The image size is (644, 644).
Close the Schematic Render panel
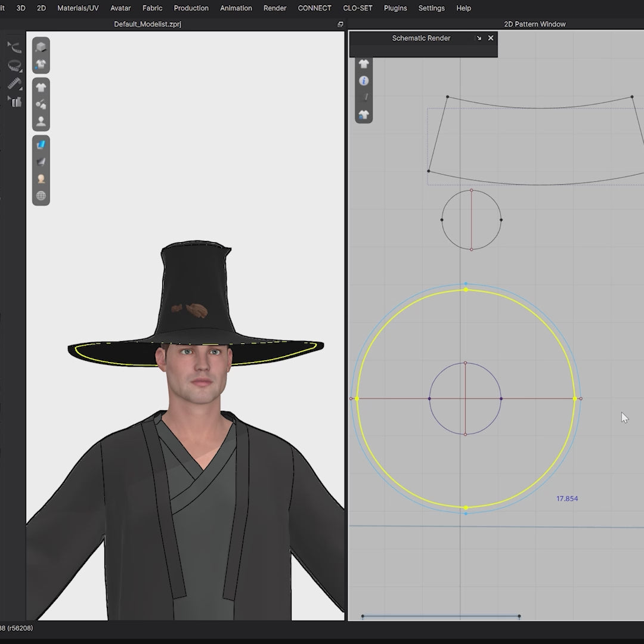tap(491, 38)
